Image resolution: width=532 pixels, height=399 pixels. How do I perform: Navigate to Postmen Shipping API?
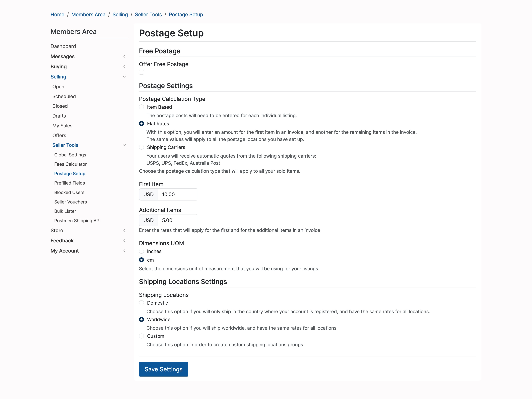[77, 221]
